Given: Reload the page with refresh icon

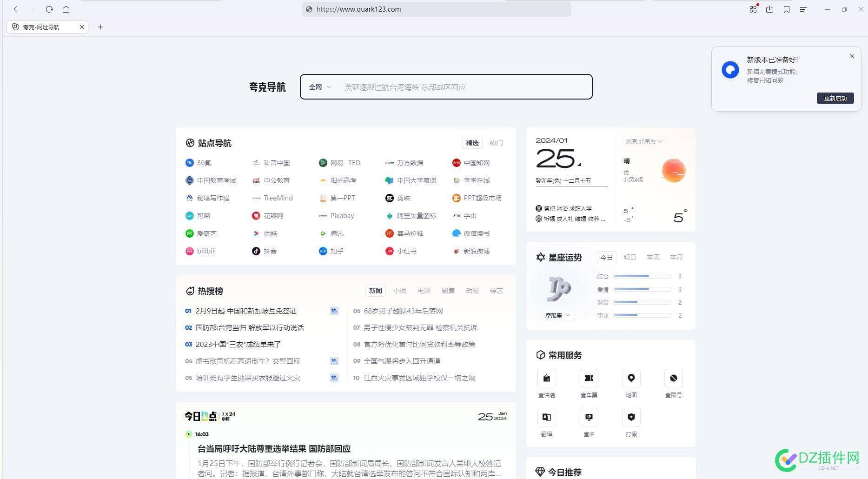Looking at the screenshot, I should tap(49, 9).
